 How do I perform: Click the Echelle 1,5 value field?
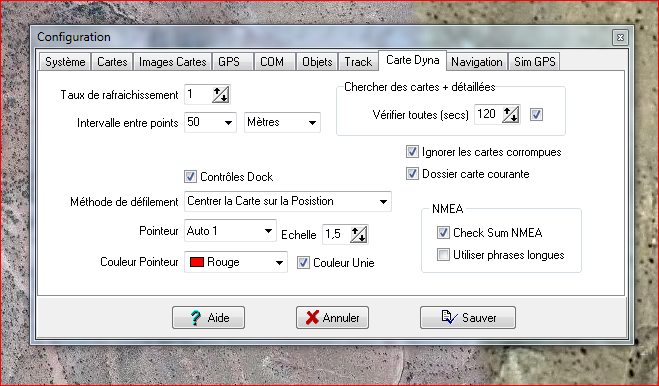coord(336,234)
